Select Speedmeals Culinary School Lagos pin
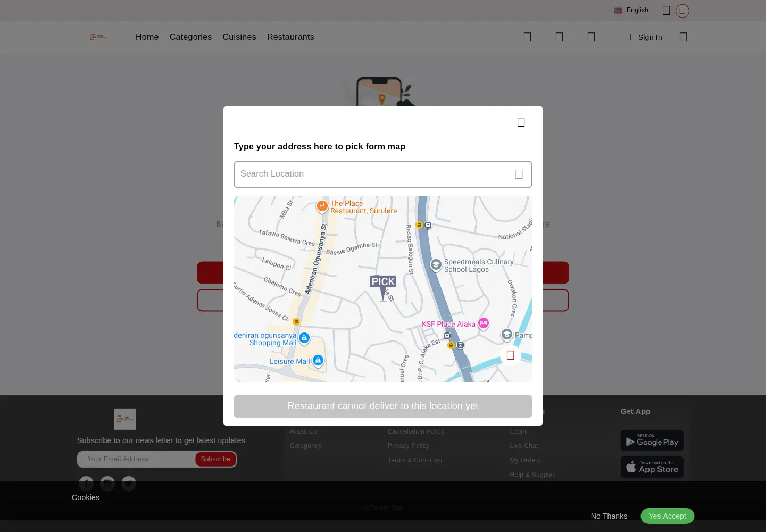 tap(436, 265)
